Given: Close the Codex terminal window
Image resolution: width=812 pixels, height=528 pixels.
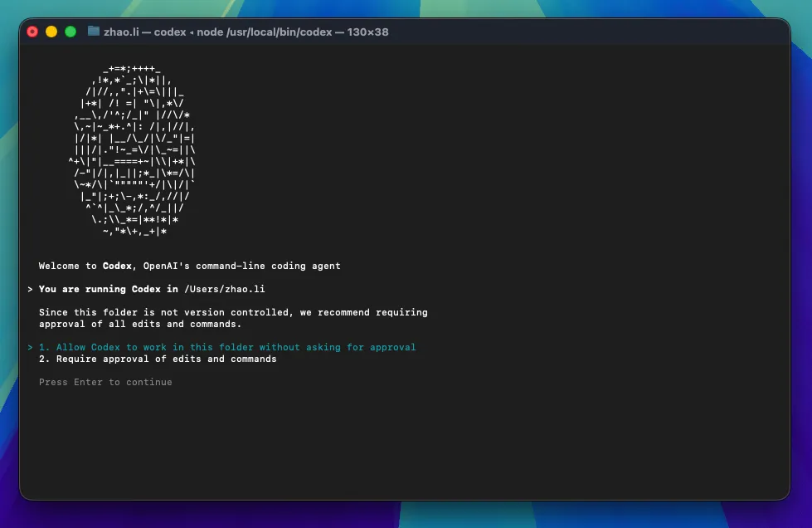Looking at the screenshot, I should (32, 32).
